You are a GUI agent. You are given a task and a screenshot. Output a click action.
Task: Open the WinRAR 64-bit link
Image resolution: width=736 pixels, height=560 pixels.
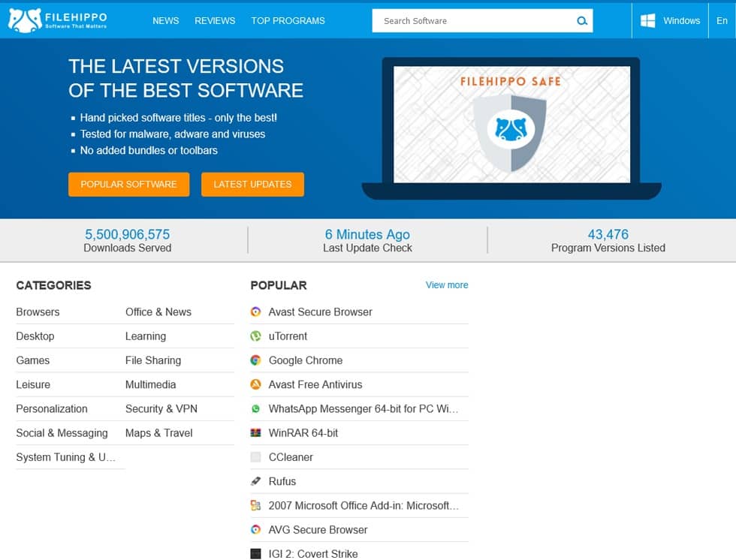click(x=303, y=433)
